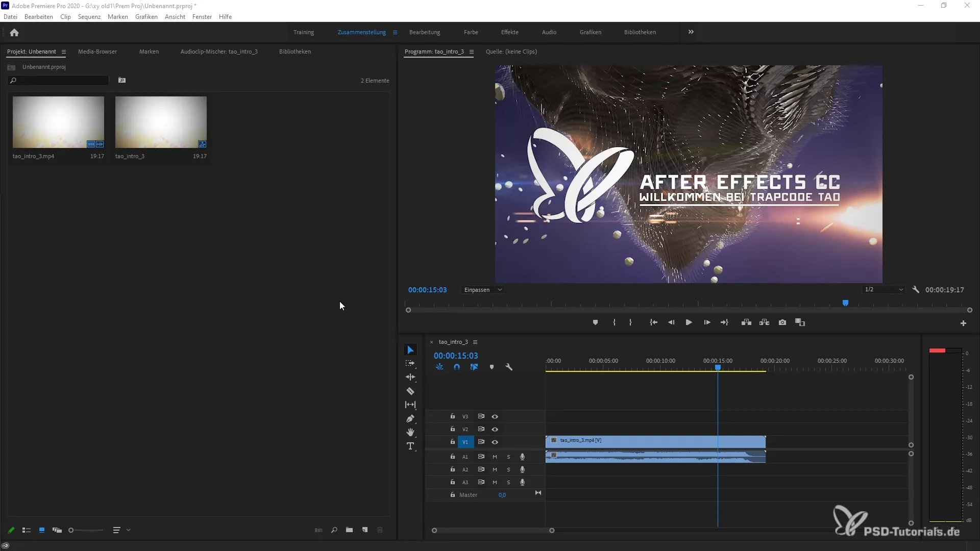Image resolution: width=980 pixels, height=551 pixels.
Task: Click Project search field
Action: tap(58, 81)
